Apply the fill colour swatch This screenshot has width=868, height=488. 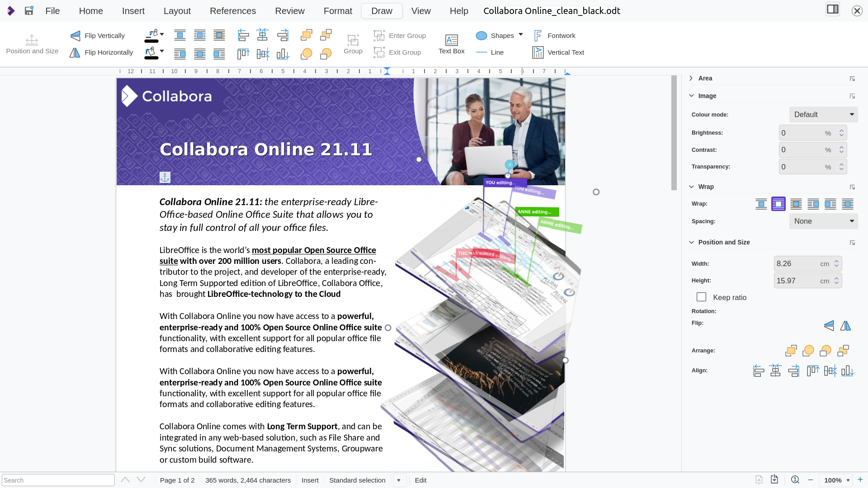(151, 53)
